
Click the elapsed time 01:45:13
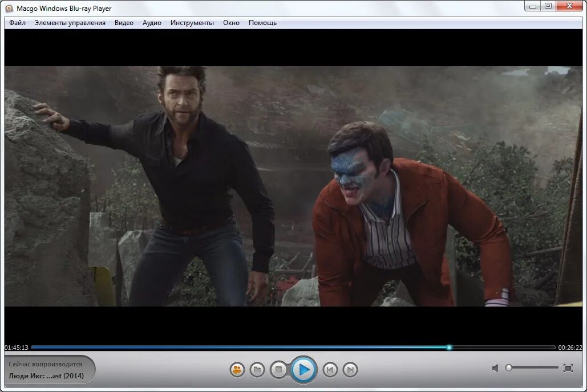(17, 348)
